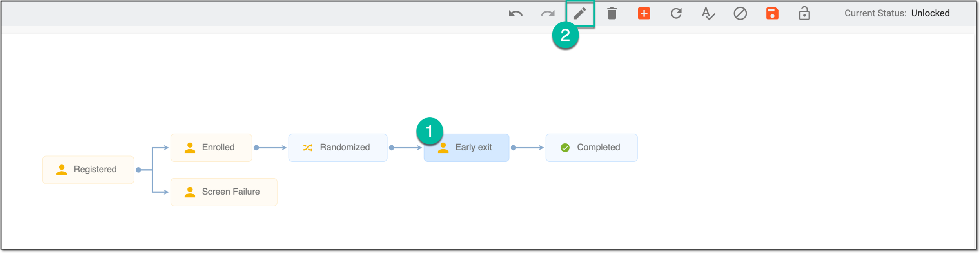Select the pencil Edit icon

coord(580,13)
